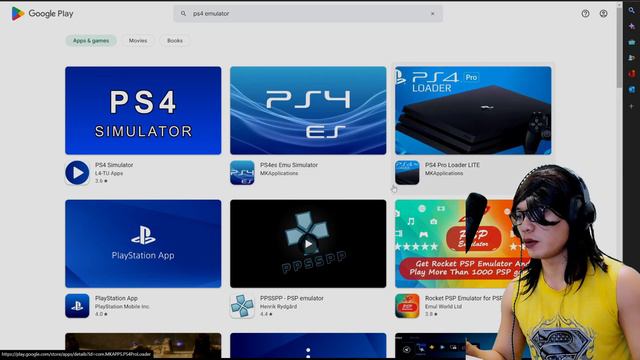Click the L4-TU Apps developer name
The height and width of the screenshot is (360, 640).
point(109,173)
